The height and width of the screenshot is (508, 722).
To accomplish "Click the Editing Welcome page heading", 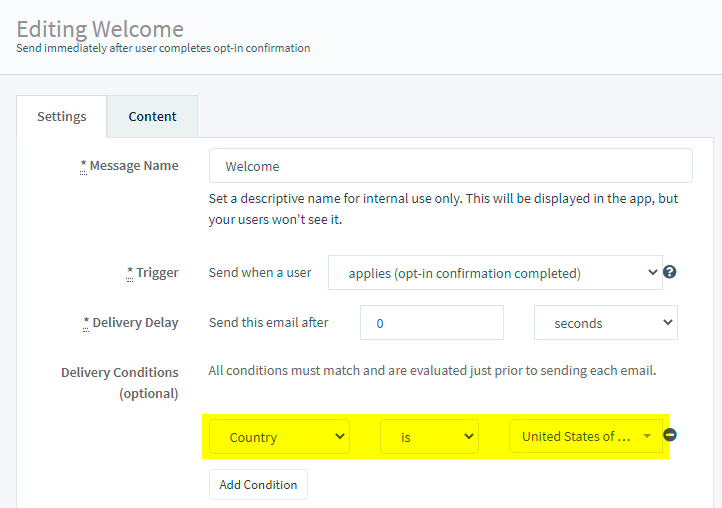I will point(100,28).
